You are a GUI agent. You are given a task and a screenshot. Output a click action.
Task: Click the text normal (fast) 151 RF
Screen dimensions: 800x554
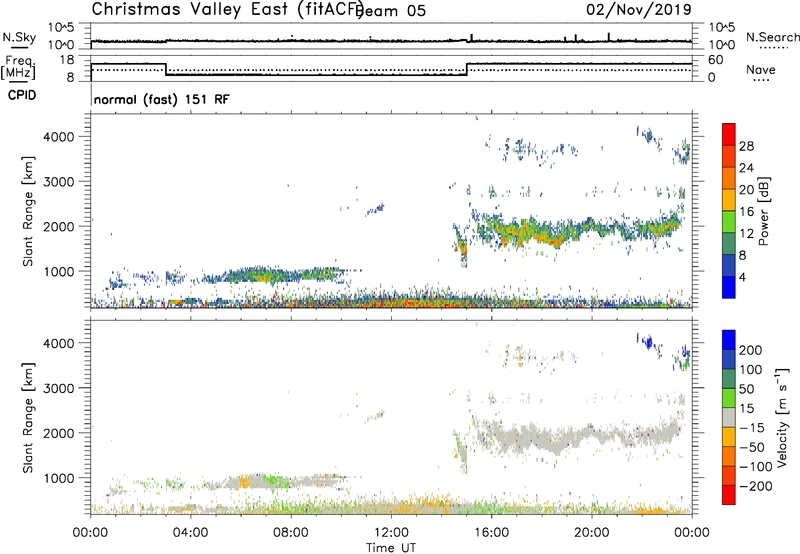[x=162, y=99]
